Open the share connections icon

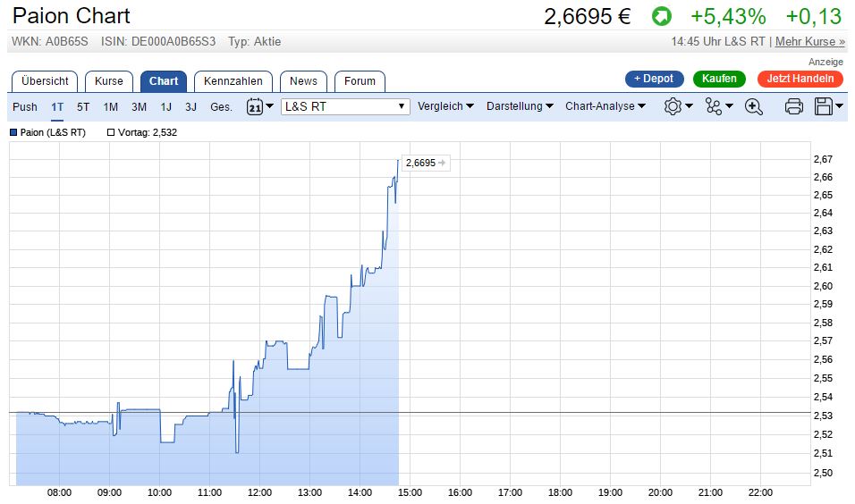point(713,106)
